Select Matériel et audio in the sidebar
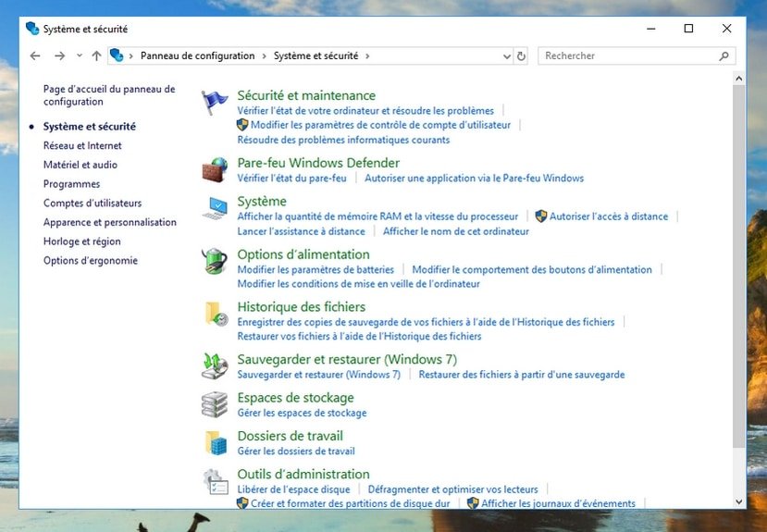This screenshot has height=532, width=767. click(80, 165)
